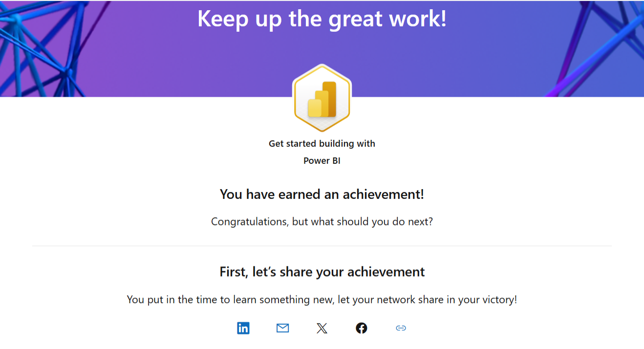644x349 pixels.
Task: Share the achievement on Facebook
Action: click(361, 328)
